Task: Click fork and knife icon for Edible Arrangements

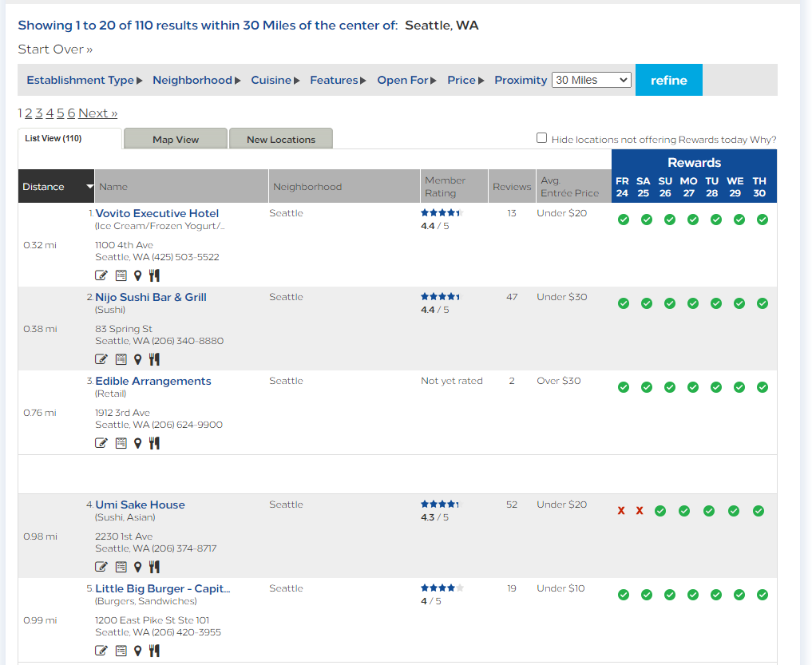Action: (x=154, y=443)
